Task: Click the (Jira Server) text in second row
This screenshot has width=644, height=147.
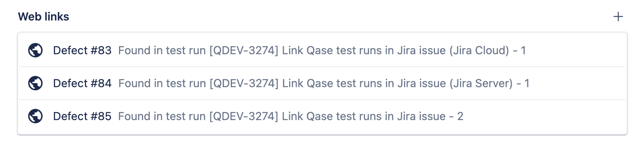Action: point(481,83)
